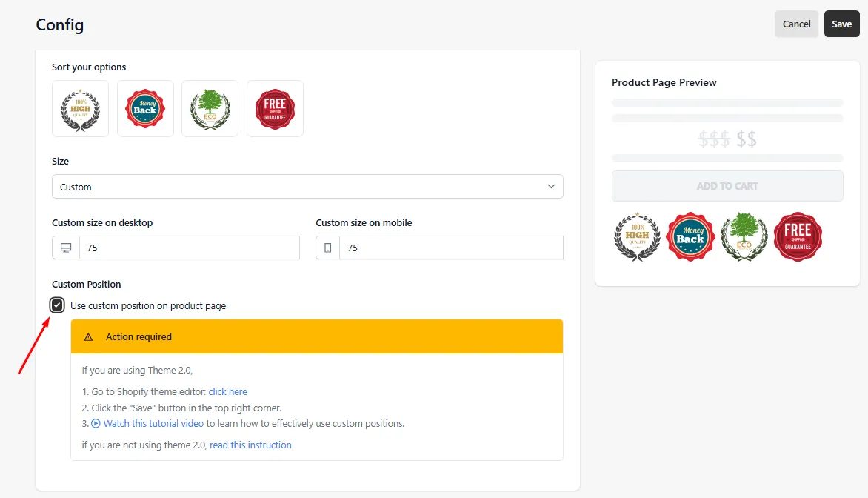Open the Size dropdown showing Custom
Screen dimensions: 868x498
point(307,187)
